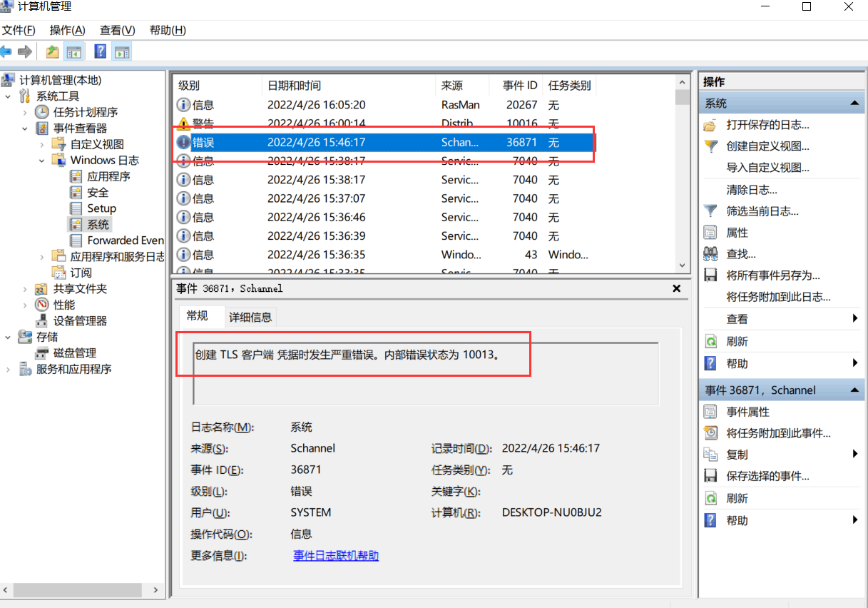Expand the 自定义视图 tree node
Viewport: 868px width, 608px height.
point(42,144)
